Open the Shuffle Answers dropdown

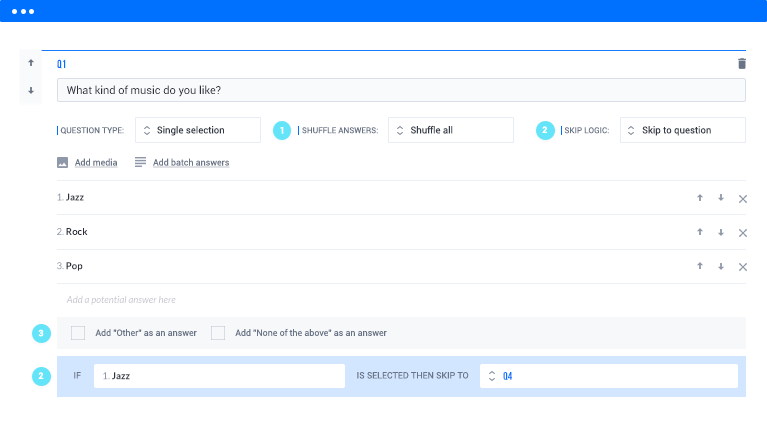coord(451,130)
